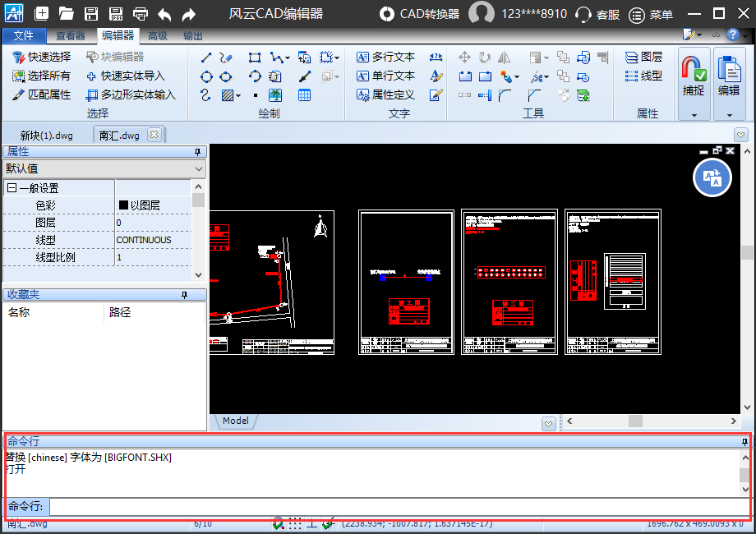Click the edit text pencil-note icon
Image resolution: width=756 pixels, height=534 pixels.
click(436, 95)
